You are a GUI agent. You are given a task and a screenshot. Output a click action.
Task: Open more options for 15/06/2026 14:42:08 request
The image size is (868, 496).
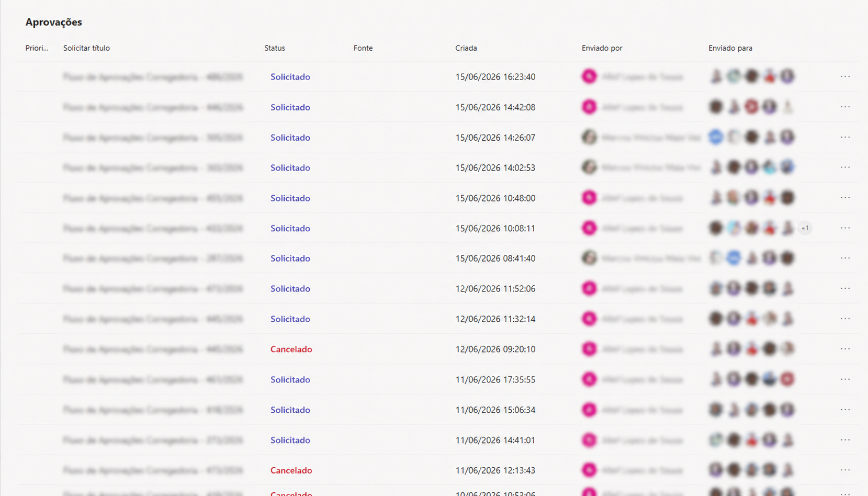(845, 107)
